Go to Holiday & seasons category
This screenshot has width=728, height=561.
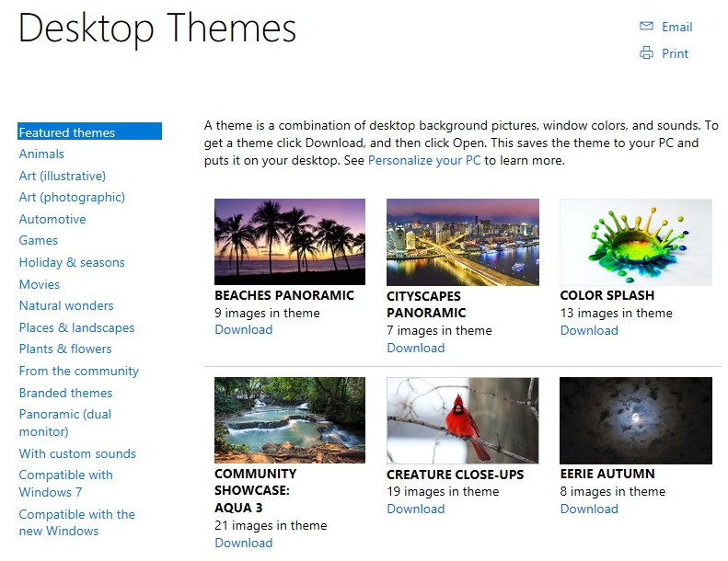(72, 262)
